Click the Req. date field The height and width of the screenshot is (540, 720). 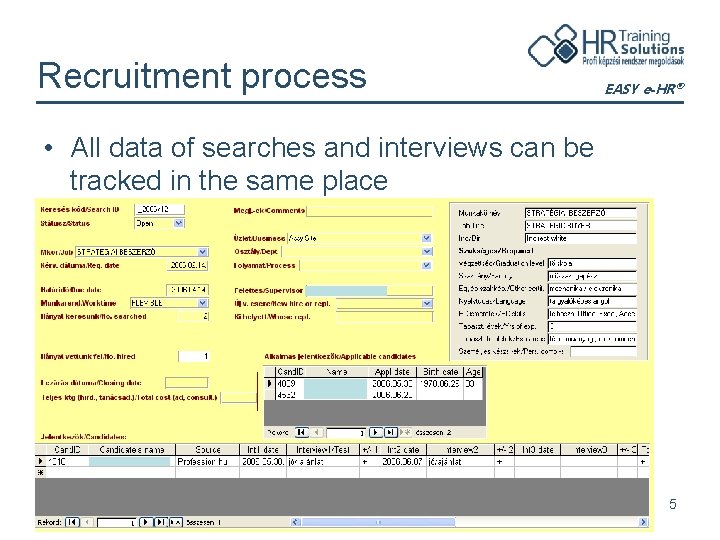[x=188, y=265]
